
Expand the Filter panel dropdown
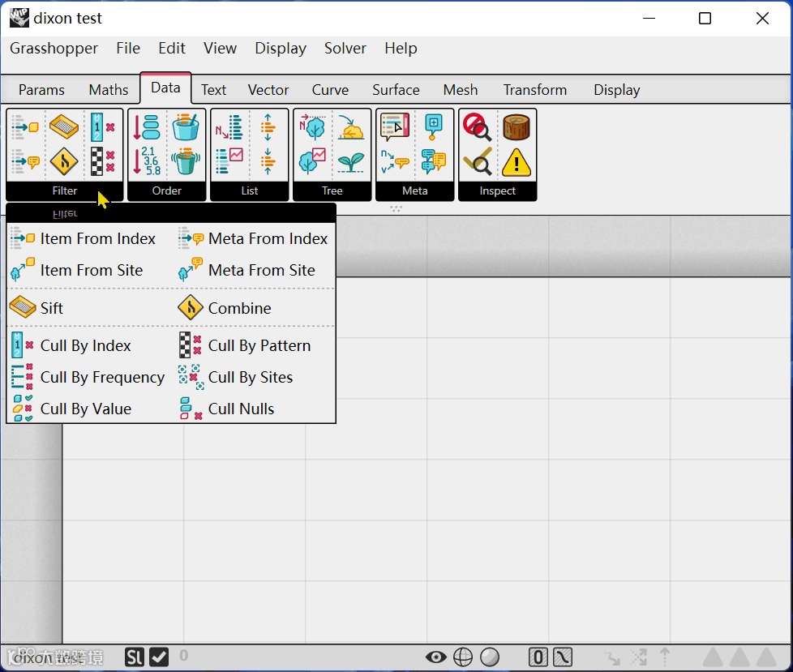coord(65,191)
